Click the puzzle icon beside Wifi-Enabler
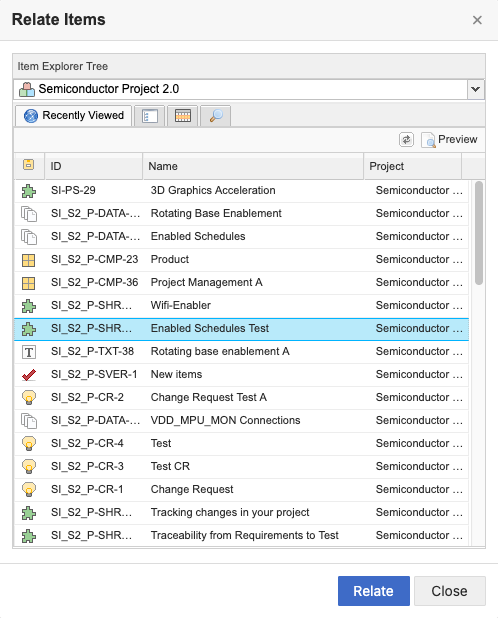Image resolution: width=498 pixels, height=618 pixels. [x=29, y=306]
